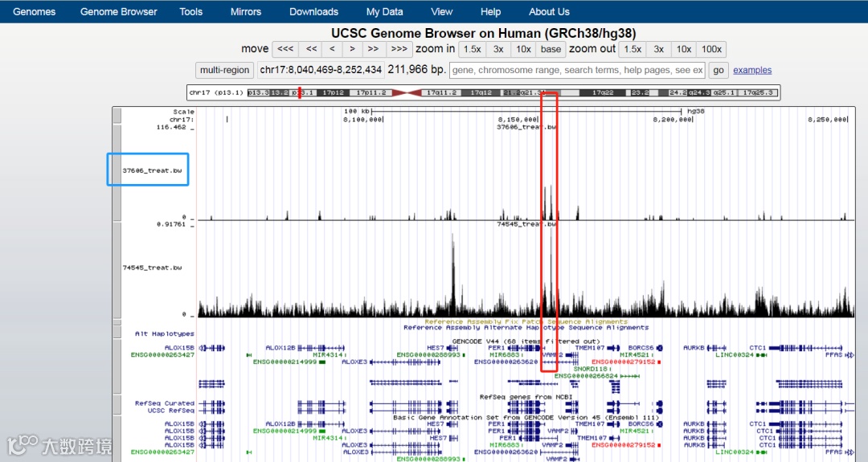This screenshot has width=868, height=462.
Task: Open the Genomes menu
Action: [35, 11]
